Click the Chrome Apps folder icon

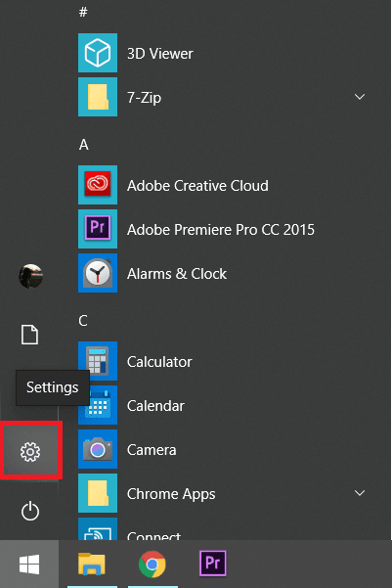pyautogui.click(x=98, y=493)
